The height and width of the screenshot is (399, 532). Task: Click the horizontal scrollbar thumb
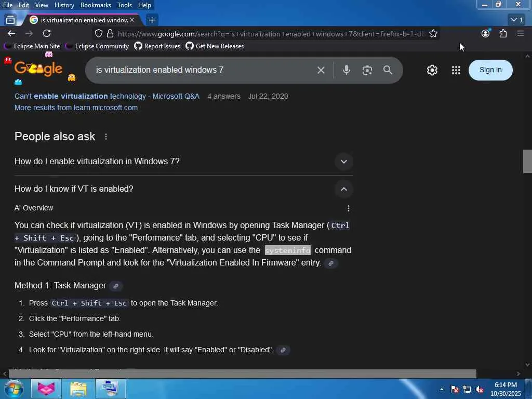(242, 374)
